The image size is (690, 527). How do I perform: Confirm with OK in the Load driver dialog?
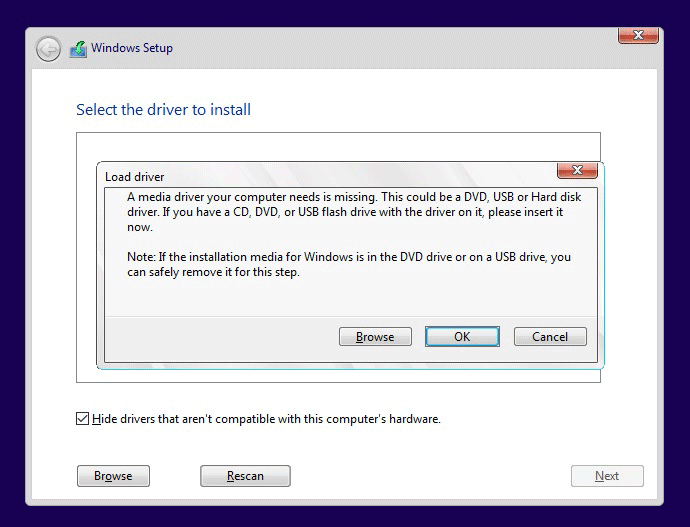(462, 337)
